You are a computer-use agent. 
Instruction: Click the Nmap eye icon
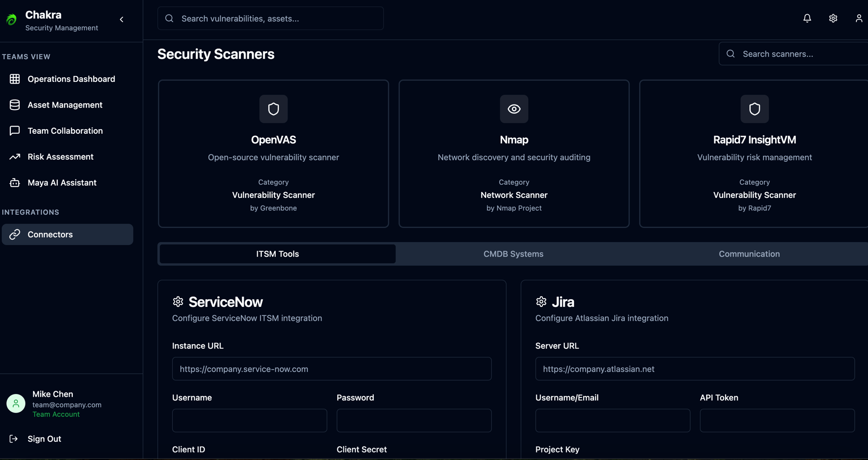click(514, 109)
